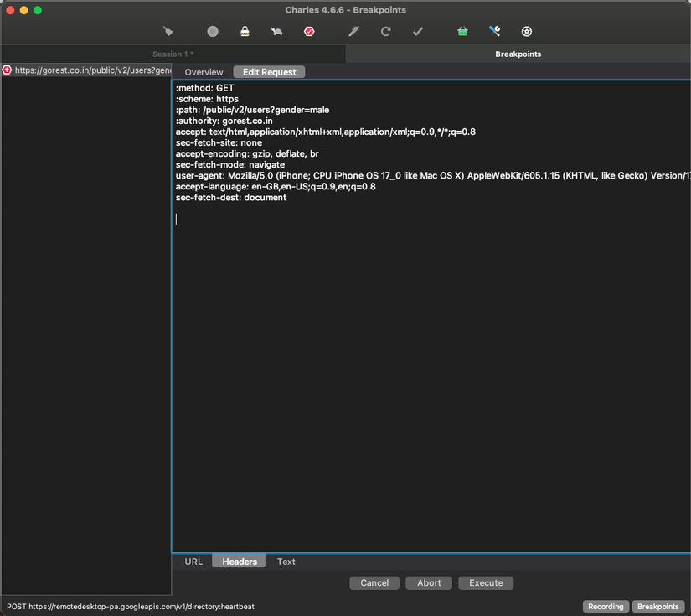Screen dimensions: 691x616
Task: Switch to the Overview tab
Action: pyautogui.click(x=203, y=72)
